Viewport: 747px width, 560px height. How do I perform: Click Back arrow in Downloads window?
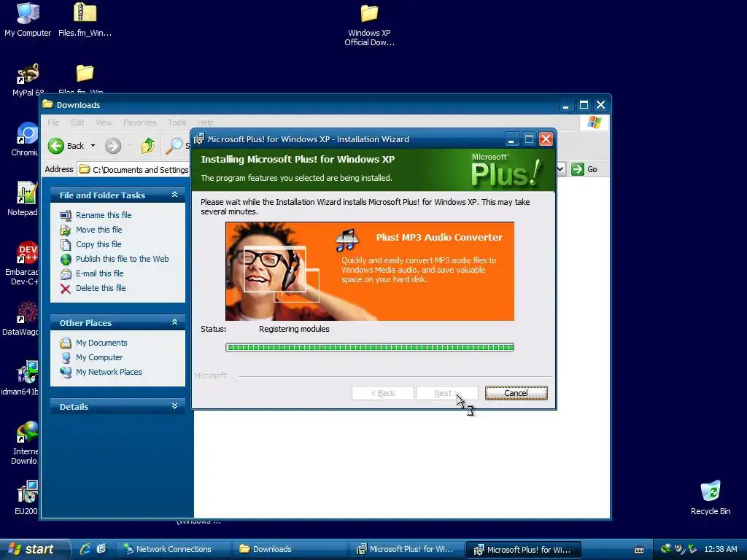click(56, 146)
